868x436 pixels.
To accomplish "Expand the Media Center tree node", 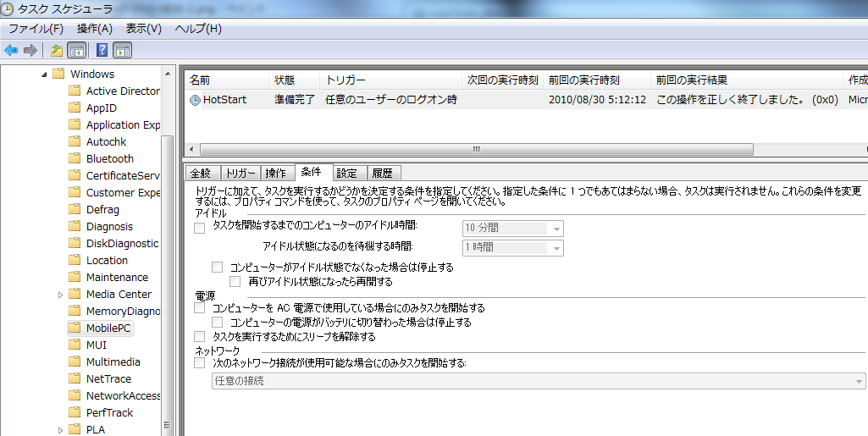I will point(60,295).
